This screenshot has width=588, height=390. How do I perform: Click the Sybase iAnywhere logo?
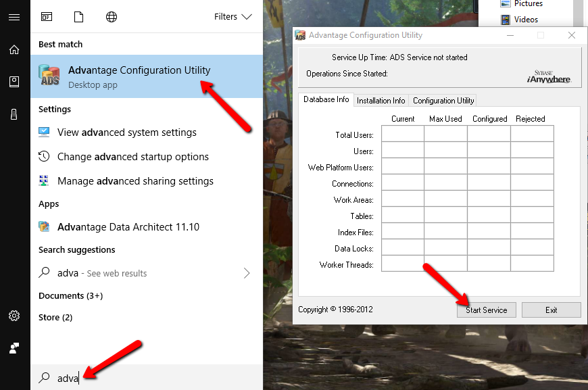[x=549, y=76]
